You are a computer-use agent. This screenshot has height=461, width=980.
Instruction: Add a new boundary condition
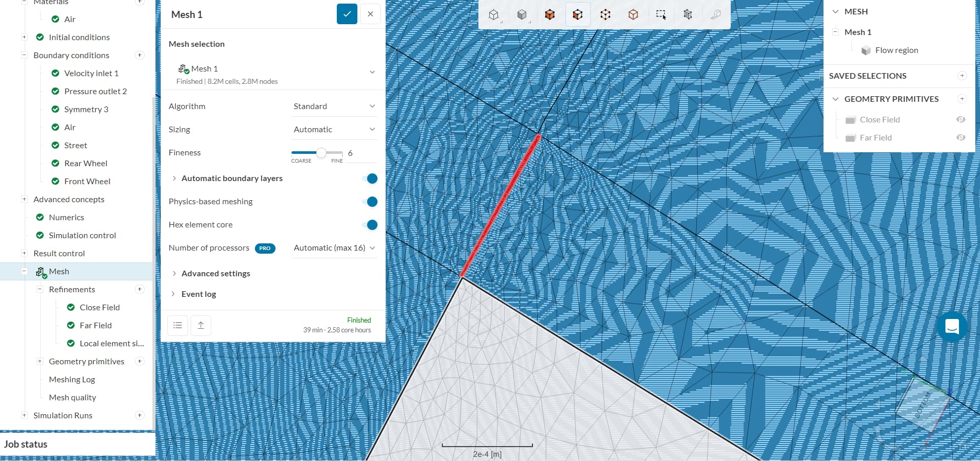coord(140,55)
